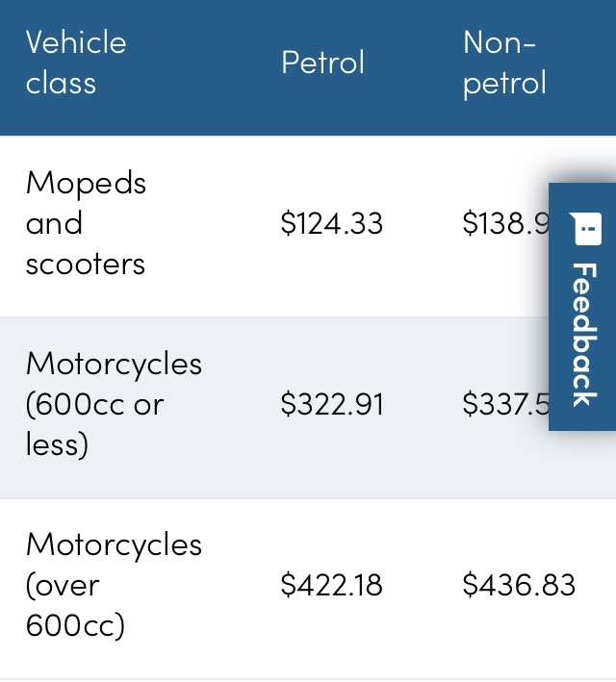Click Motorcycles in the over 600cc row
Image resolution: width=616 pixels, height=682 pixels.
point(114,544)
